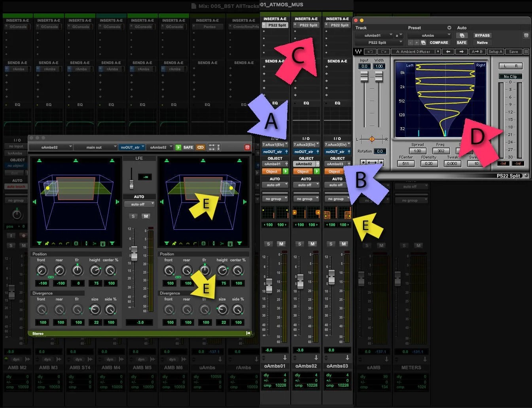
Task: Click the Penteo insert on uAmbs track
Action: [x=207, y=27]
